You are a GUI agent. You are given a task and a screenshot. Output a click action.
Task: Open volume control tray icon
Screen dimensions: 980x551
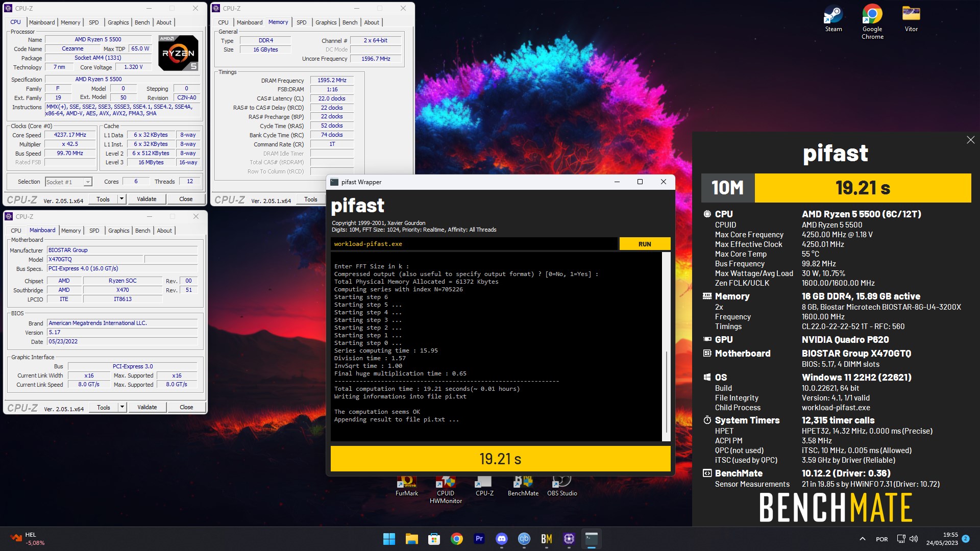pos(914,539)
